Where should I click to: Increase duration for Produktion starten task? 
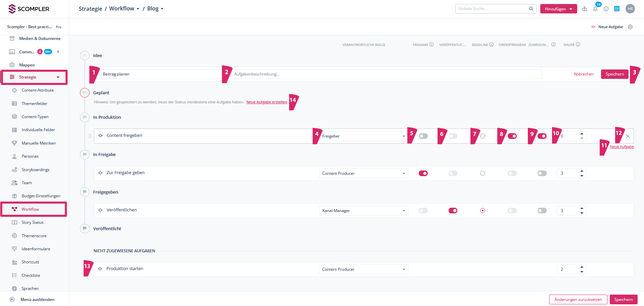(582, 267)
